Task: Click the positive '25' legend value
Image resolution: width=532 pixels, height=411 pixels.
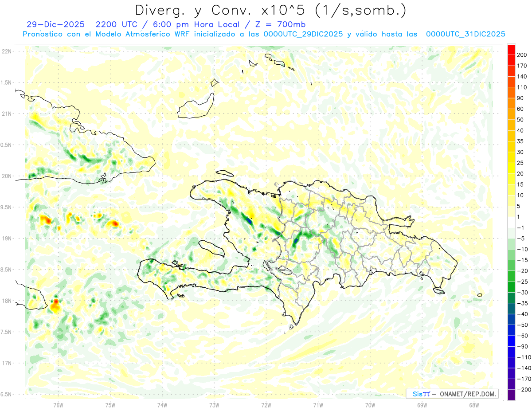Action: point(520,163)
